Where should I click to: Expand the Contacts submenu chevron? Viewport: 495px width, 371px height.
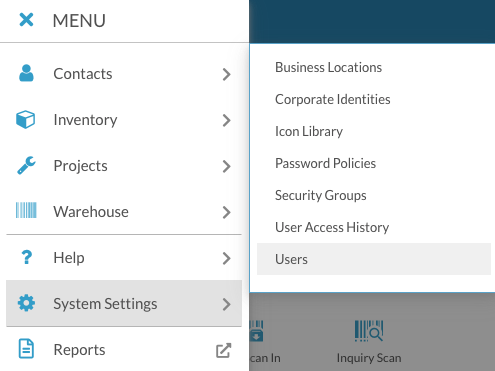pyautogui.click(x=227, y=74)
